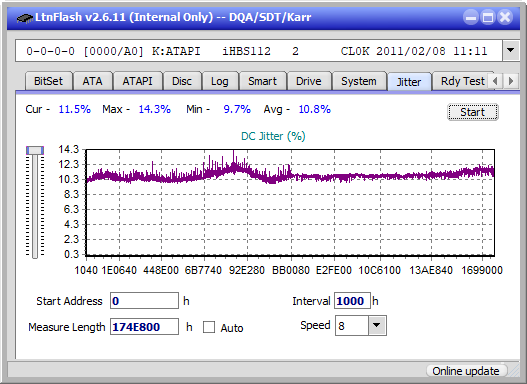Screen dimensions: 527x384
Task: Open the ATAPI tab
Action: pos(137,81)
